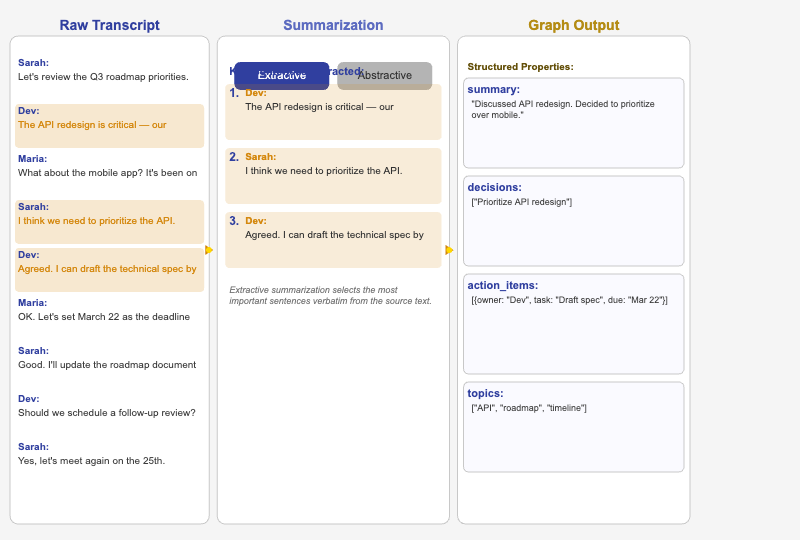The height and width of the screenshot is (540, 800).
Task: Click the Summarization panel heading
Action: [333, 25]
